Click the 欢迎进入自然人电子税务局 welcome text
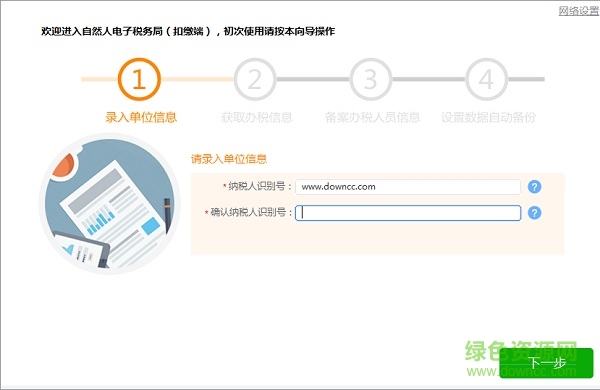 (188, 31)
